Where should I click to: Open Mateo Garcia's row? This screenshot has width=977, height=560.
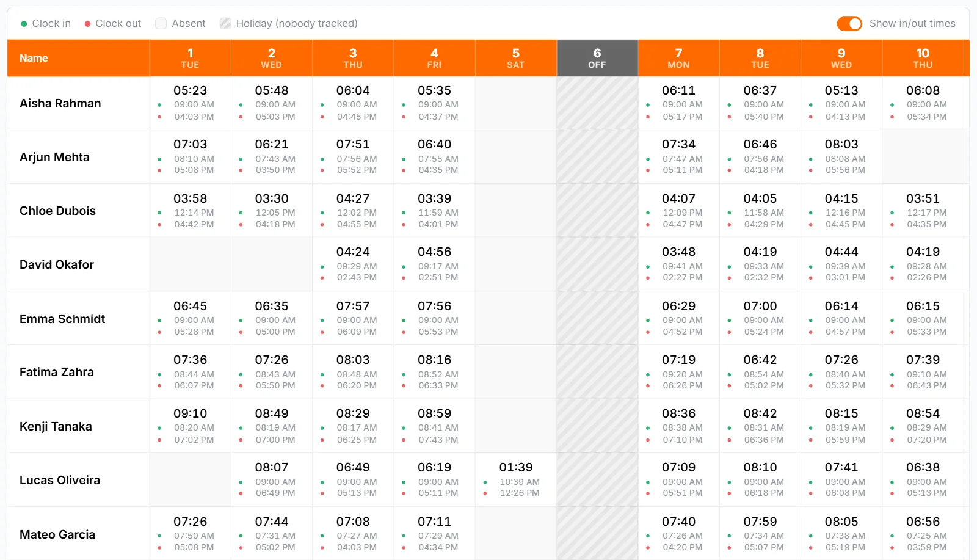pos(488,534)
